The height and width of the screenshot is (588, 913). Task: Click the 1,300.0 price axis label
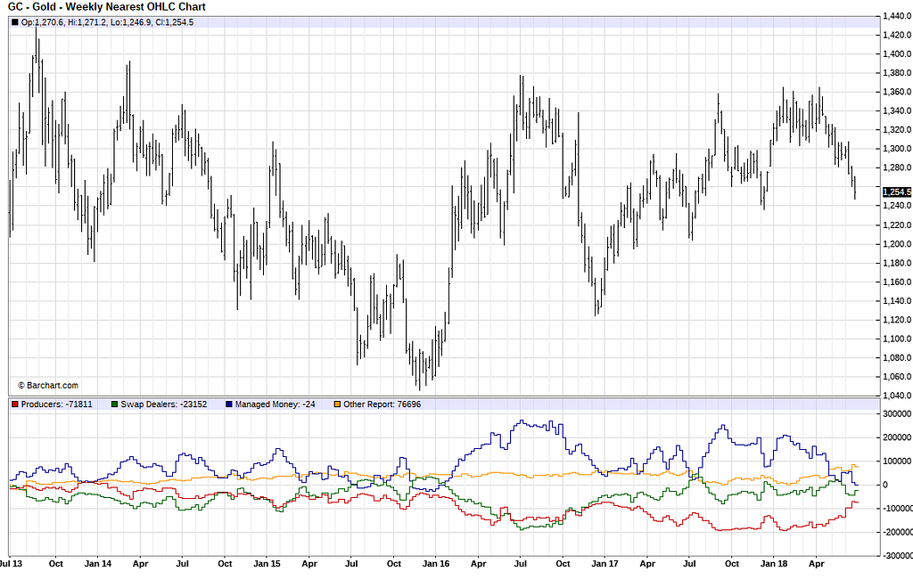pos(897,149)
